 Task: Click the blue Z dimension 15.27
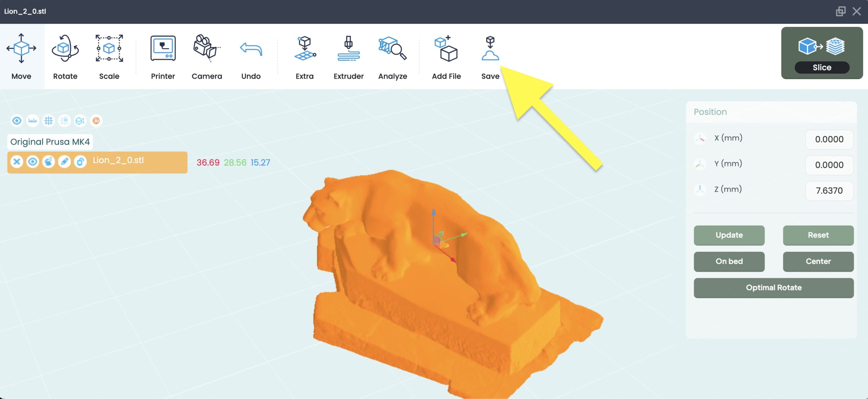click(x=260, y=163)
